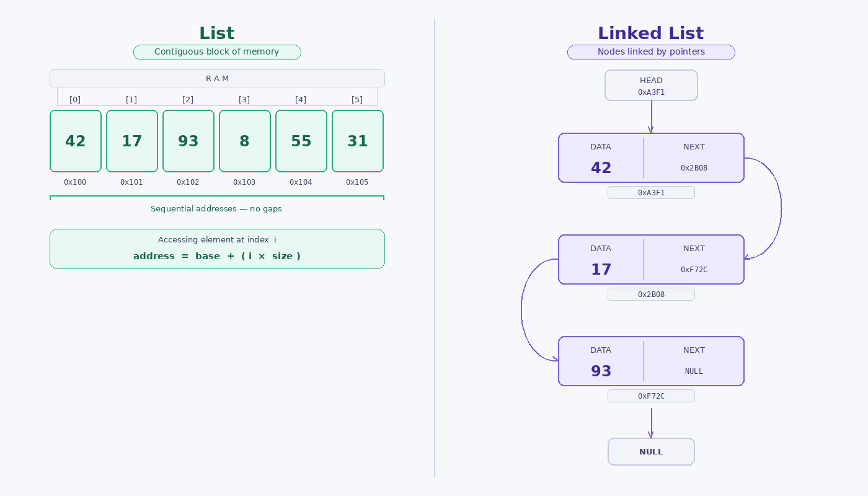Click the 0x105 address under the array
Screen dimensions: 868x496
tap(357, 182)
